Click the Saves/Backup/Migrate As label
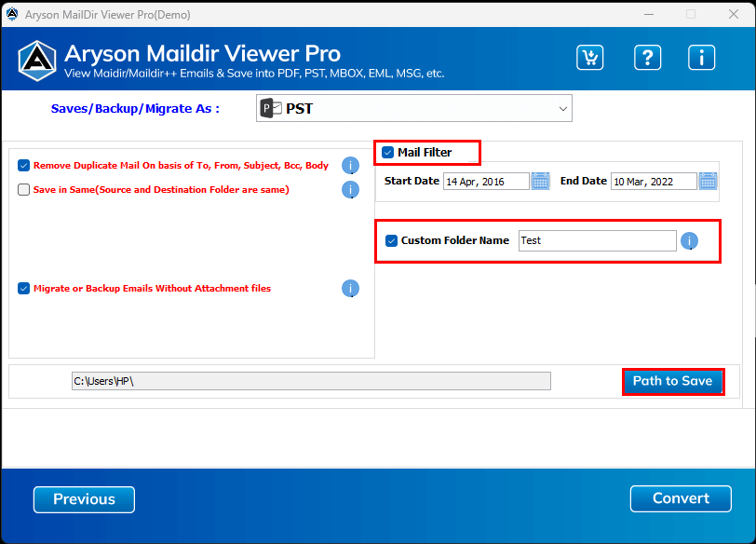Image resolution: width=756 pixels, height=544 pixels. [135, 108]
